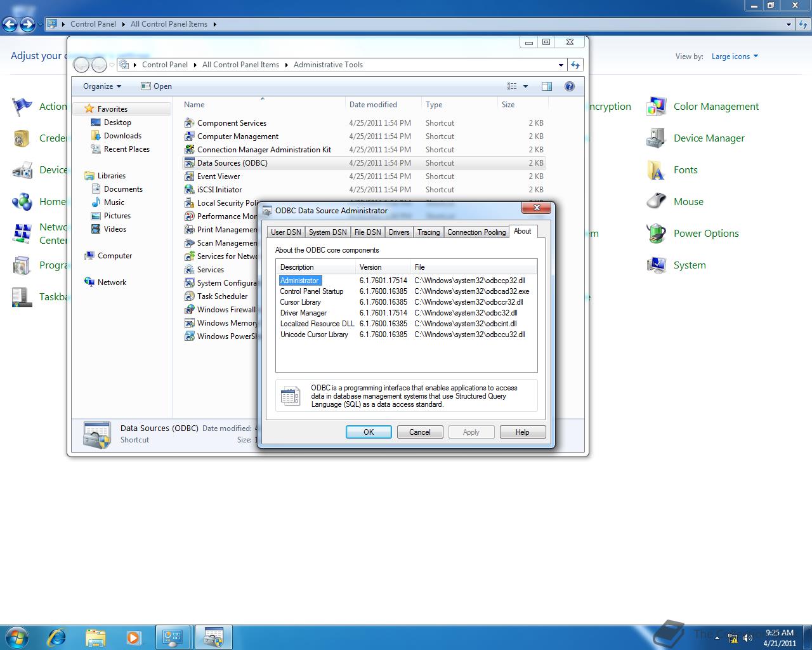Cancel the ODBC Data Source Administrator dialog

pyautogui.click(x=420, y=432)
